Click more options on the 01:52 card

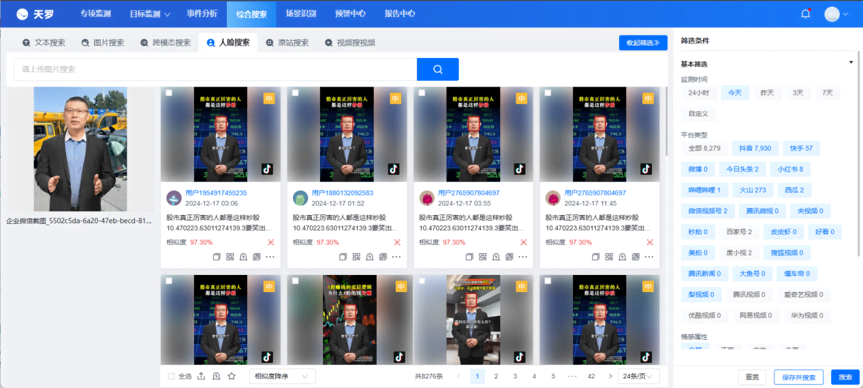coord(396,257)
